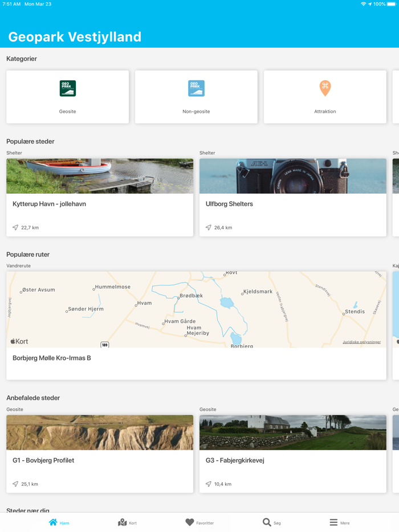This screenshot has height=532, width=399.
Task: Tap the orange Attraktion pin icon
Action: pos(325,88)
